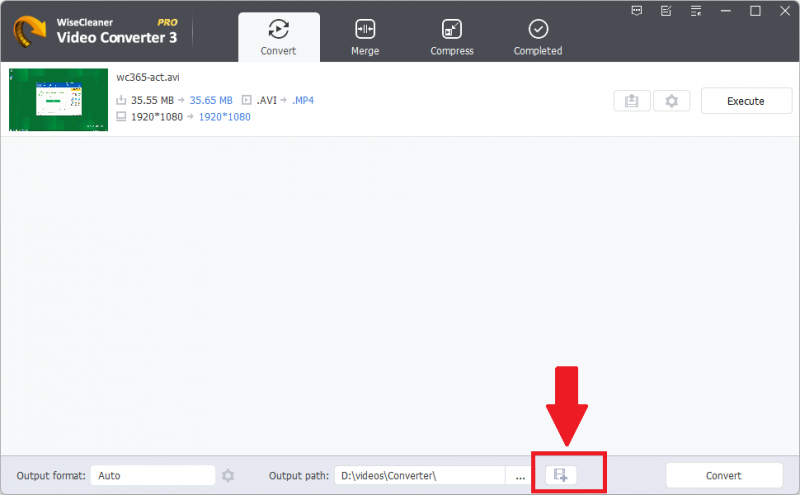Viewport: 800px width, 495px height.
Task: Click Execute for wc365-act.avi
Action: [x=746, y=101]
